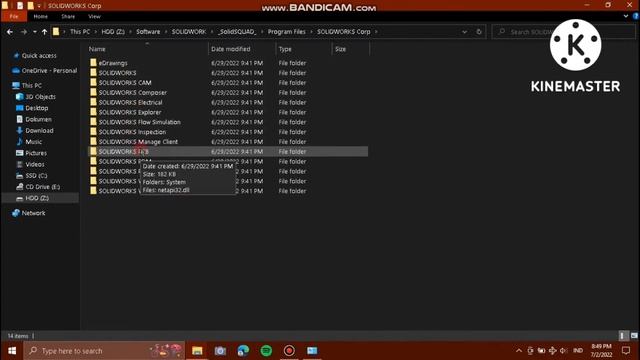The width and height of the screenshot is (640, 360).
Task: Expand the ribbon with the chevron
Action: tap(626, 16)
